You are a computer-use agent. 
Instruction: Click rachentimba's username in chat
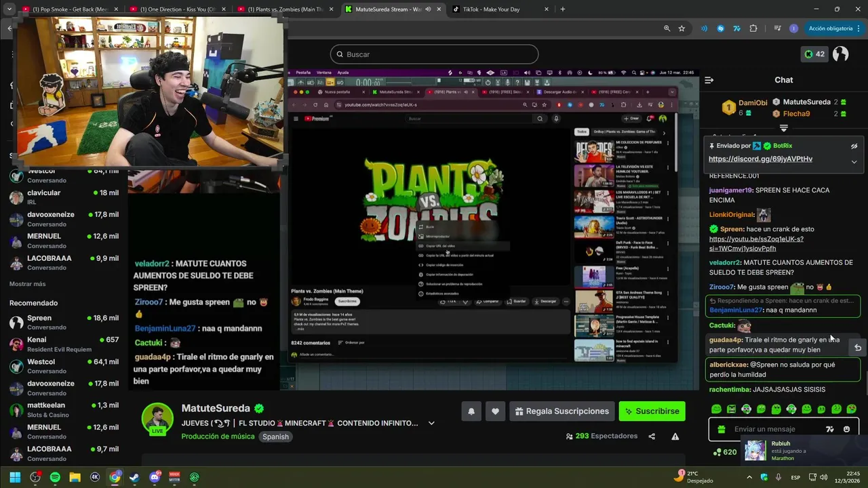(x=730, y=390)
